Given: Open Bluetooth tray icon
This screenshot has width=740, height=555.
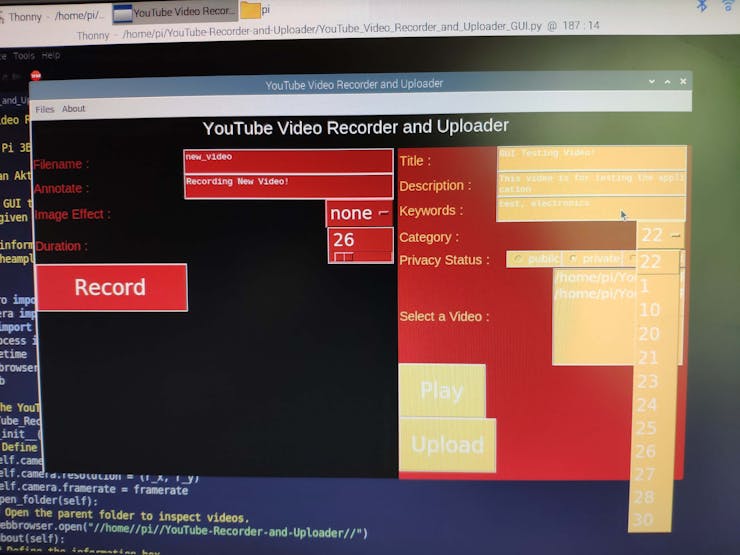Looking at the screenshot, I should [702, 6].
